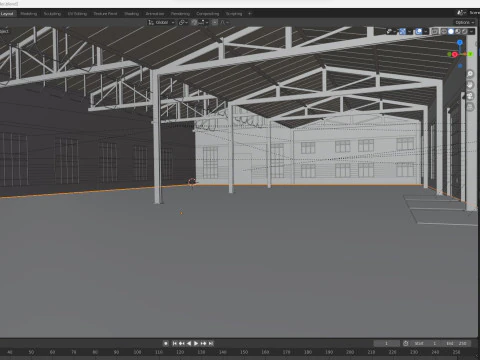This screenshot has width=480, height=360.
Task: Jump to the start frame
Action: [x=174, y=343]
